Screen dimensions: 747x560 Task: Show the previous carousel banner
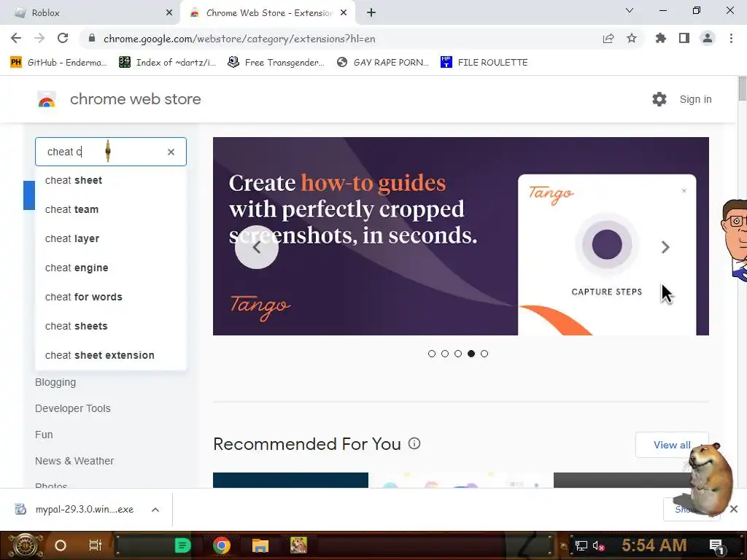pyautogui.click(x=257, y=247)
